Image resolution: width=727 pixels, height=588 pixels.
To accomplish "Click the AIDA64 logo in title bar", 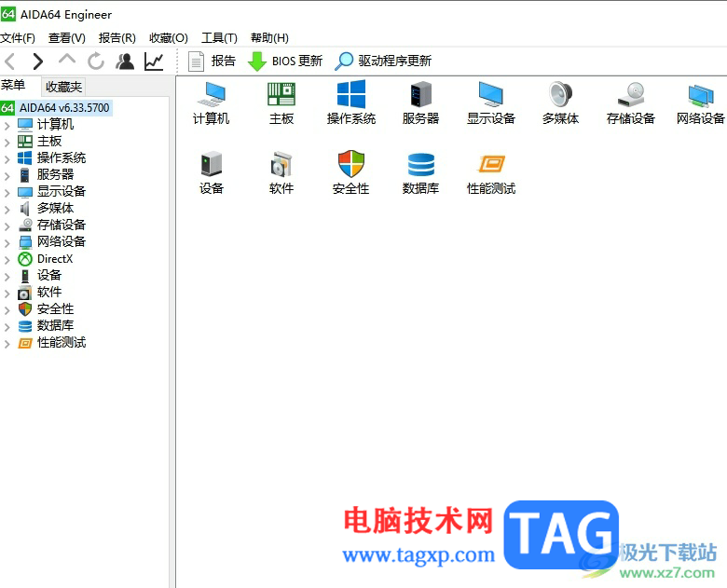I will click(8, 14).
